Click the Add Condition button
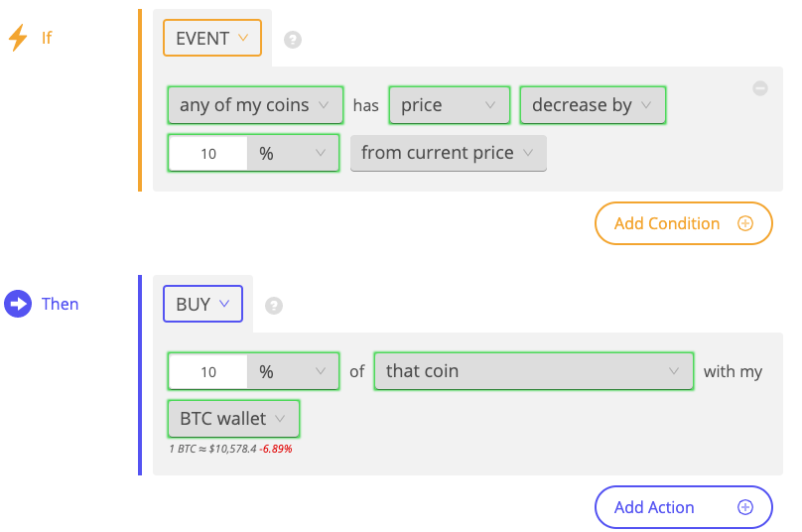 pyautogui.click(x=683, y=223)
